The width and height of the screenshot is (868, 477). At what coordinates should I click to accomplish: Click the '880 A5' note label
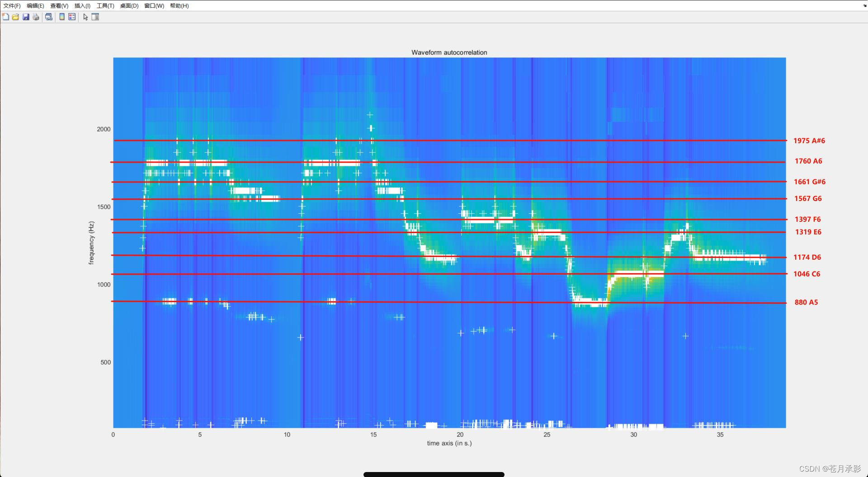pos(806,302)
